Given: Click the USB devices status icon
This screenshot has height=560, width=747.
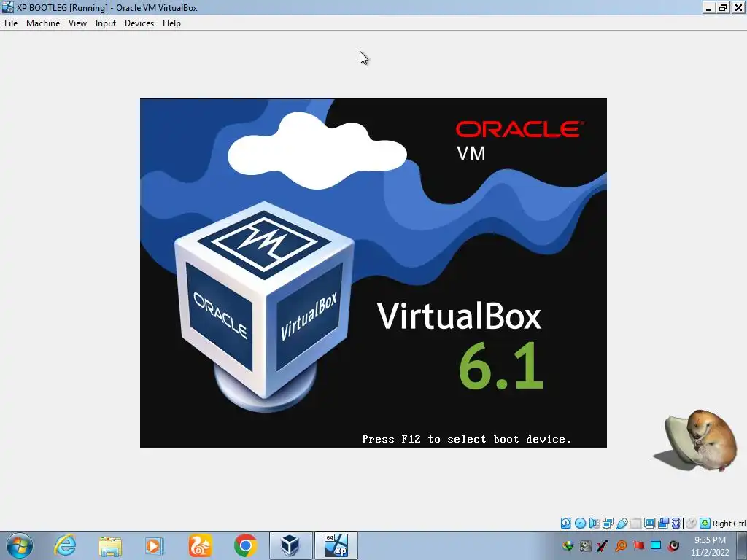Looking at the screenshot, I should point(622,524).
